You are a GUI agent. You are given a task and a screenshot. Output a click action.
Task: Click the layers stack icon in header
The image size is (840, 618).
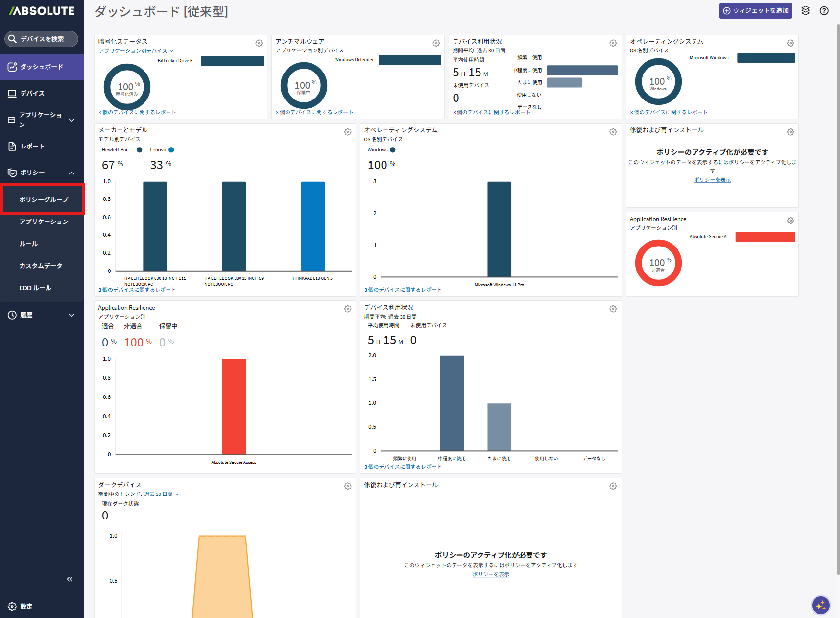pyautogui.click(x=806, y=11)
